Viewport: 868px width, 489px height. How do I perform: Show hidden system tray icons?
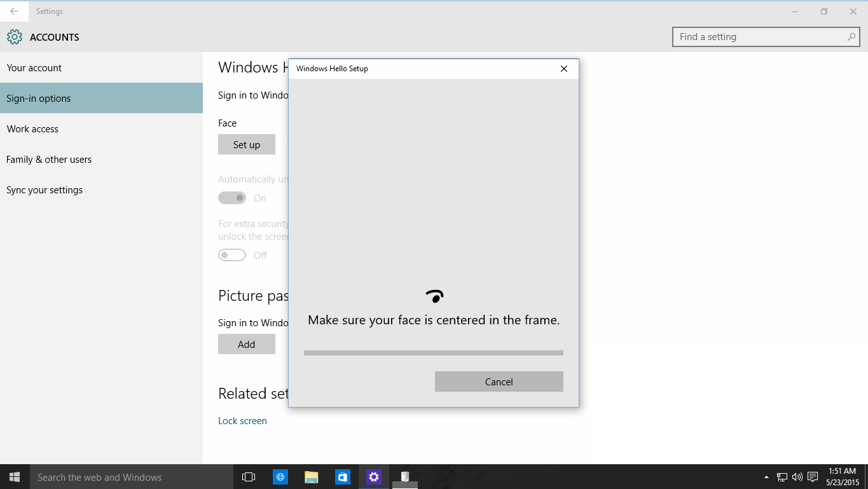(x=766, y=477)
